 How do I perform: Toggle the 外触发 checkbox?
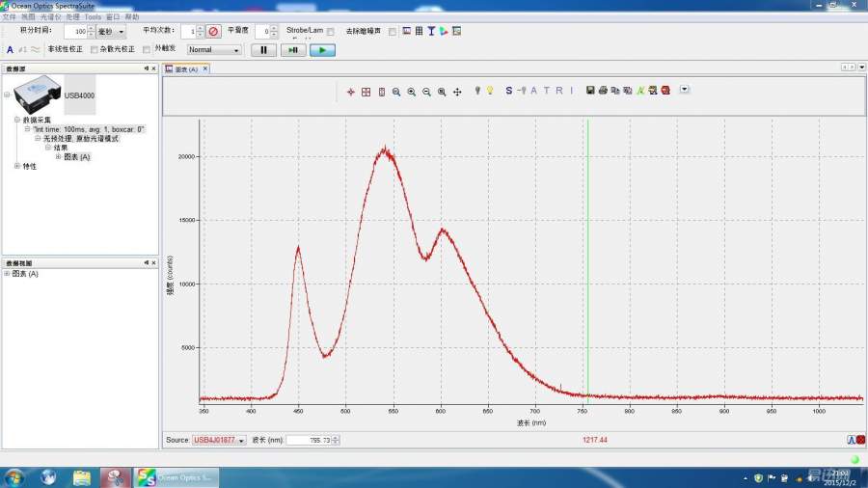pyautogui.click(x=147, y=49)
